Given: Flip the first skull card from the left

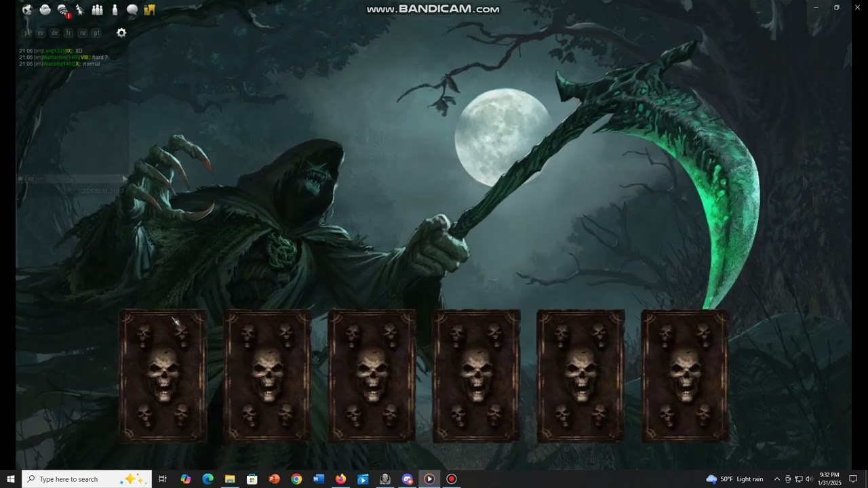Looking at the screenshot, I should pos(163,375).
